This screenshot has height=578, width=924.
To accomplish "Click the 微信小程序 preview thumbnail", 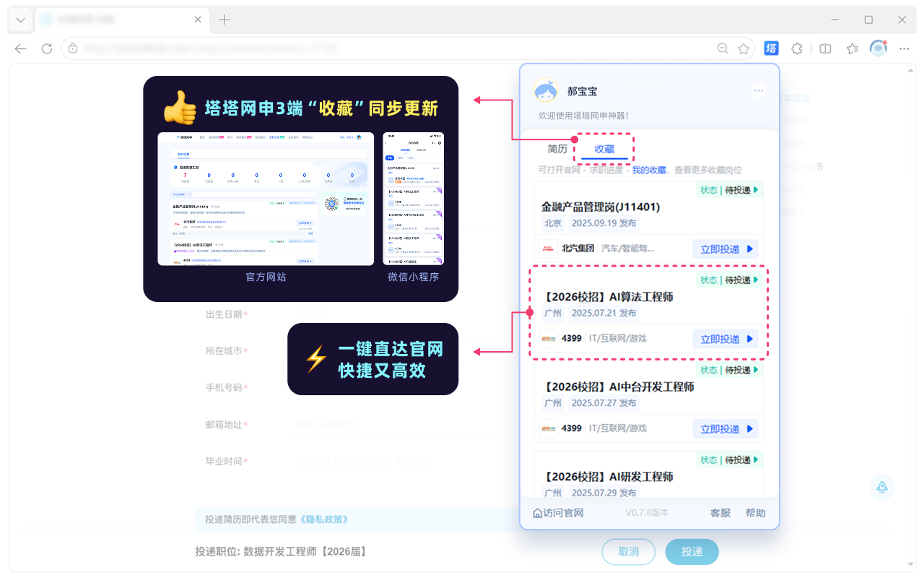I will [413, 199].
